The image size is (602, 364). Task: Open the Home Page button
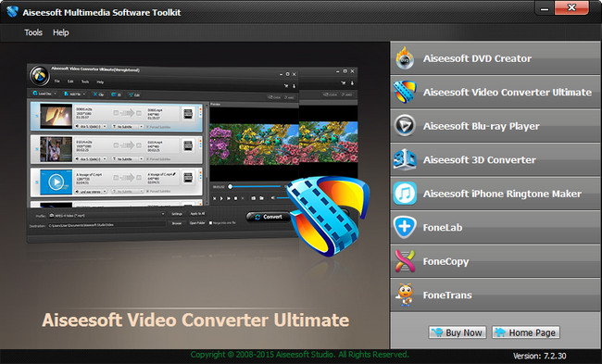[526, 333]
